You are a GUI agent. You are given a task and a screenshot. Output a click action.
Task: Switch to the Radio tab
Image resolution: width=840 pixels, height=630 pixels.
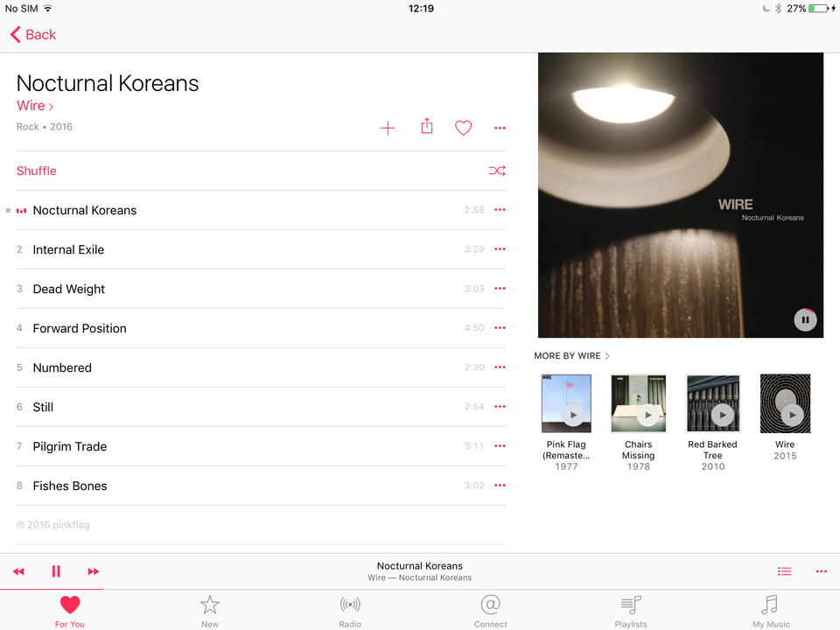(350, 612)
